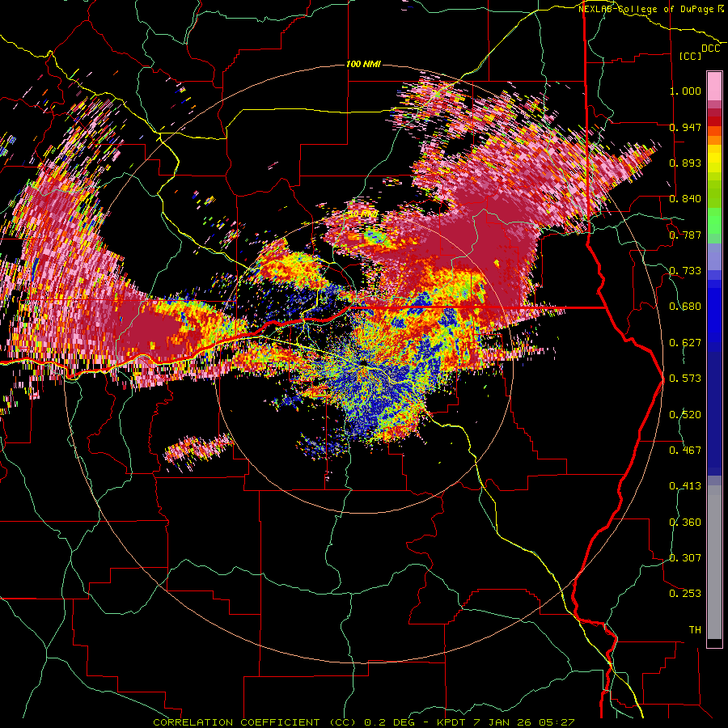Screen dimensions: 728x728
Task: Select the 0.840 scale value
Action: [685, 199]
